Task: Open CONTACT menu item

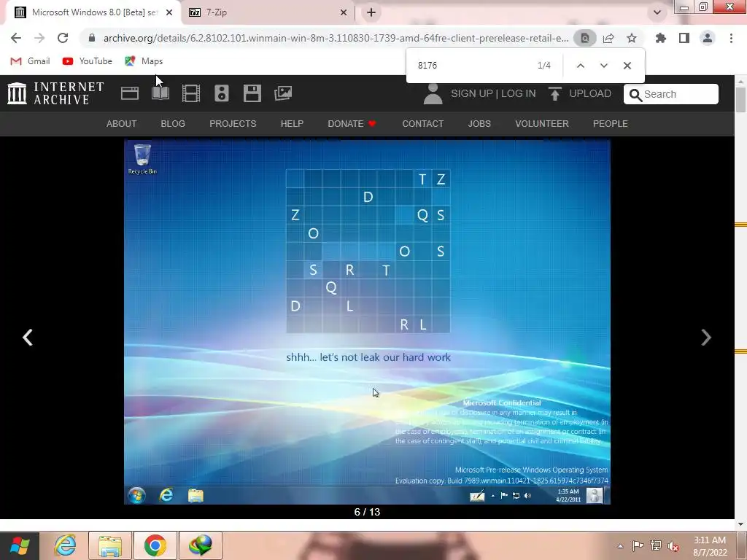Action: click(x=422, y=124)
